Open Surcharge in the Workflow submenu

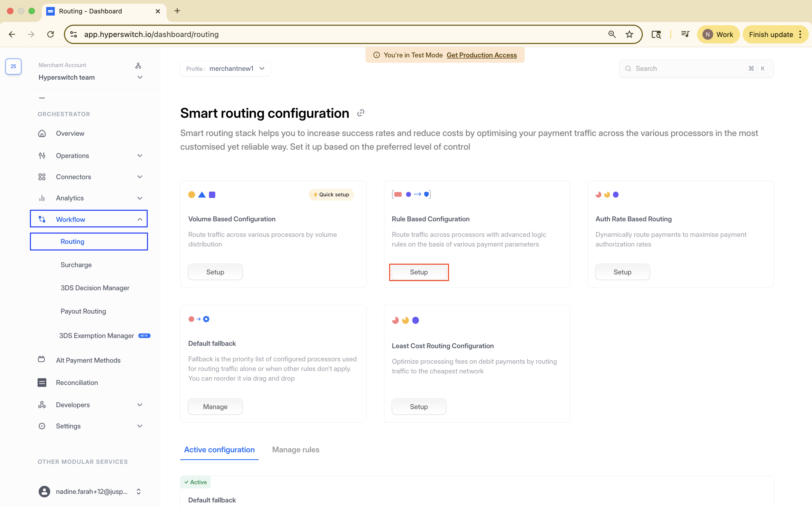76,265
